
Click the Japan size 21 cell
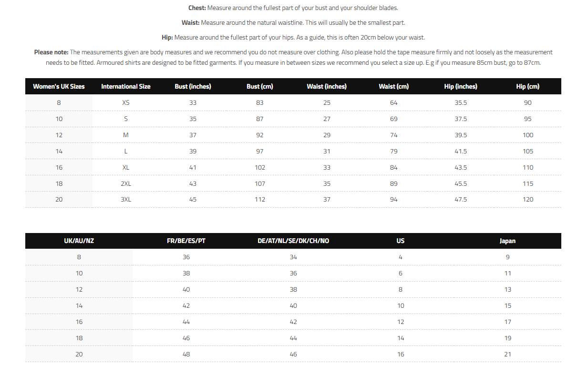(x=507, y=354)
